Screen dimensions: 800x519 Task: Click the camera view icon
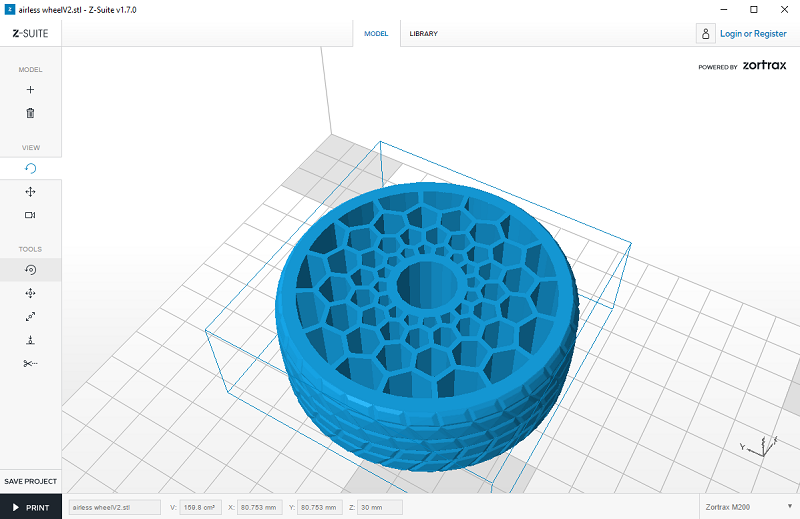click(30, 215)
